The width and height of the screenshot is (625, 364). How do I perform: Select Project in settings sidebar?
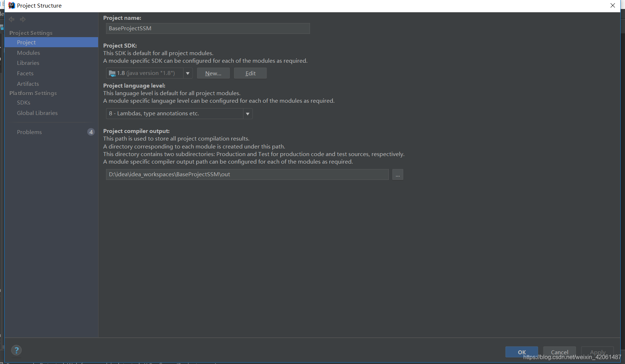coord(51,42)
